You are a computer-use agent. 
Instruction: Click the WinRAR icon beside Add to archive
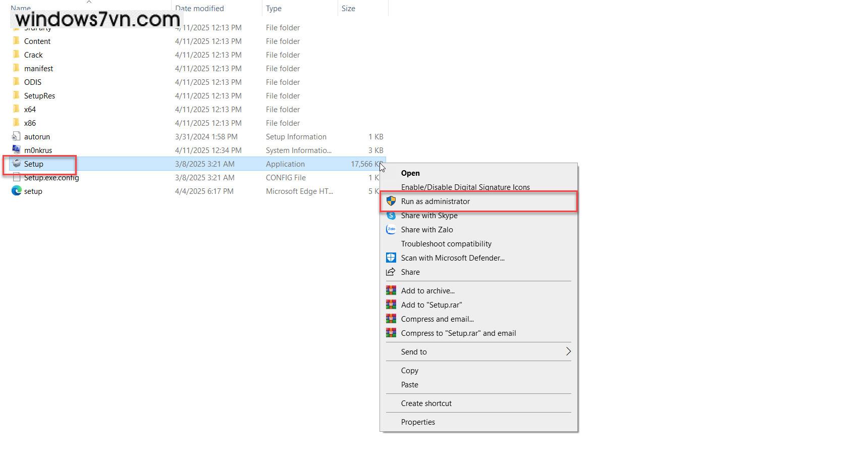coord(391,291)
